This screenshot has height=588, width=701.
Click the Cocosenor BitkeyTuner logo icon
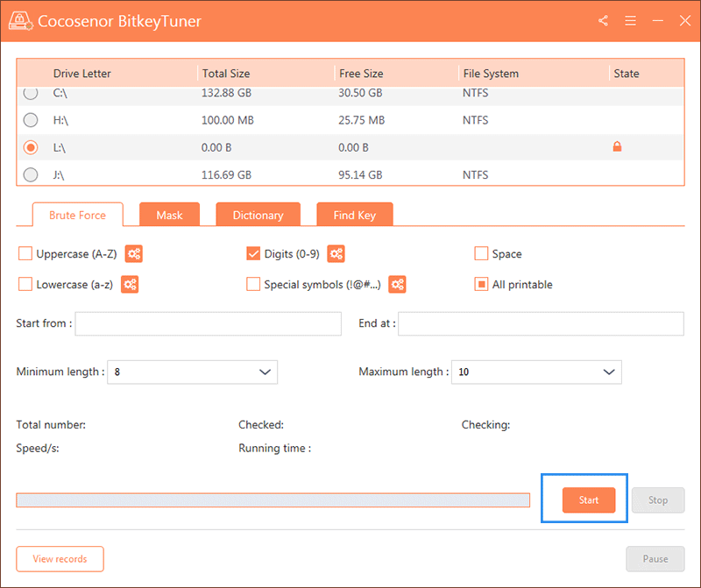[x=20, y=20]
